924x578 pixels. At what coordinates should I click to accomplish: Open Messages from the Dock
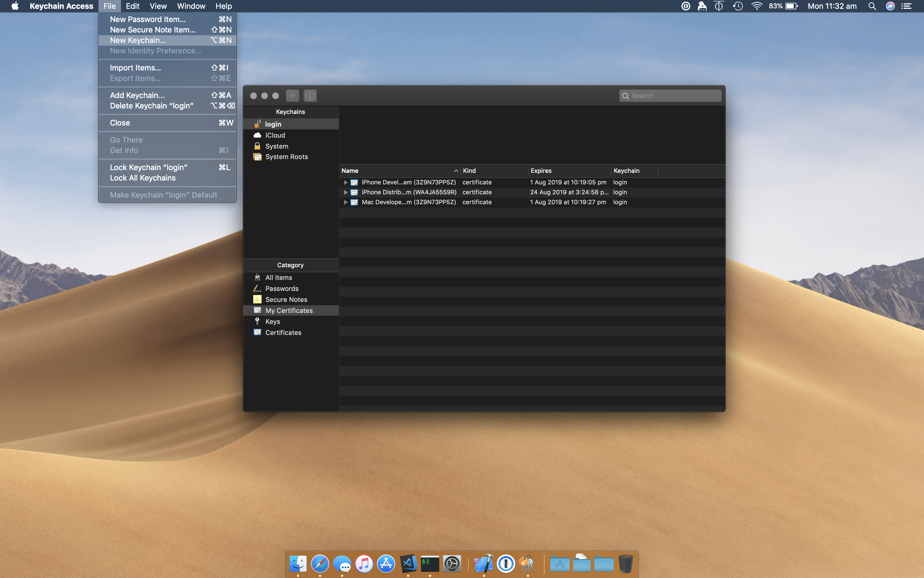[x=342, y=563]
